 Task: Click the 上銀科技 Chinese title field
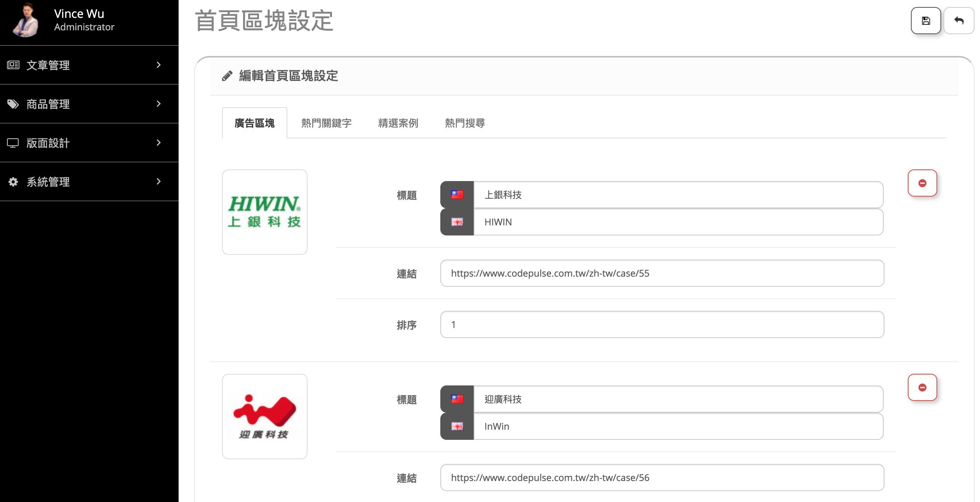pos(678,195)
